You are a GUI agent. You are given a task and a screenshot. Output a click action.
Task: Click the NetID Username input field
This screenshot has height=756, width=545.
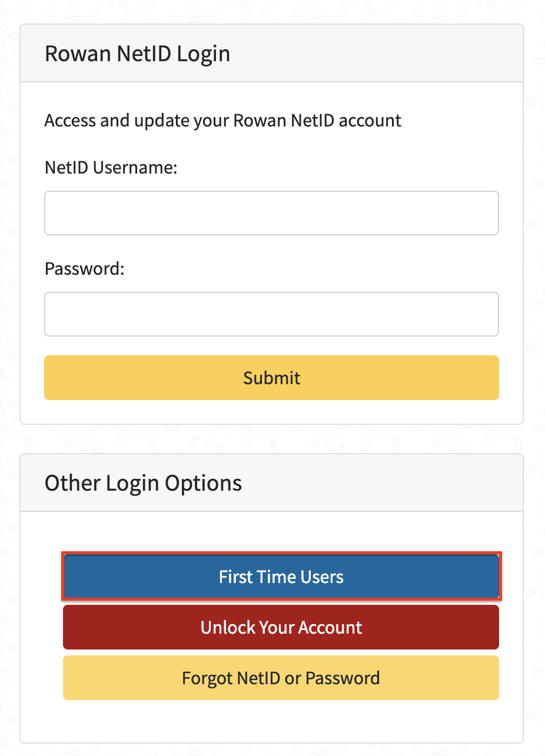coord(271,213)
